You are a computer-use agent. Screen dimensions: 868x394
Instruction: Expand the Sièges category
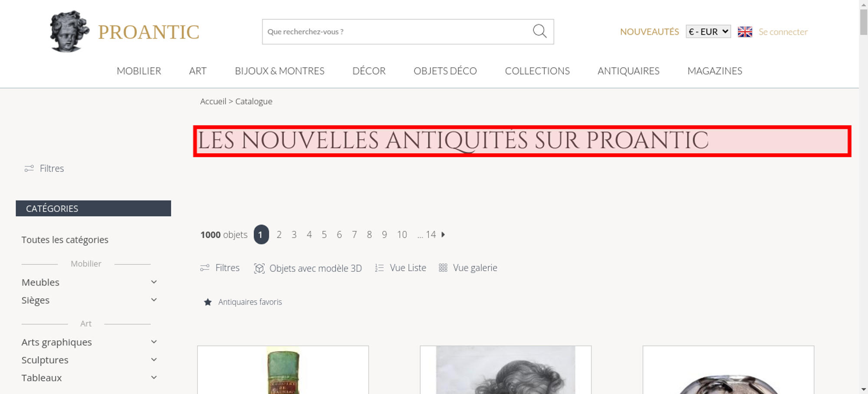(154, 300)
